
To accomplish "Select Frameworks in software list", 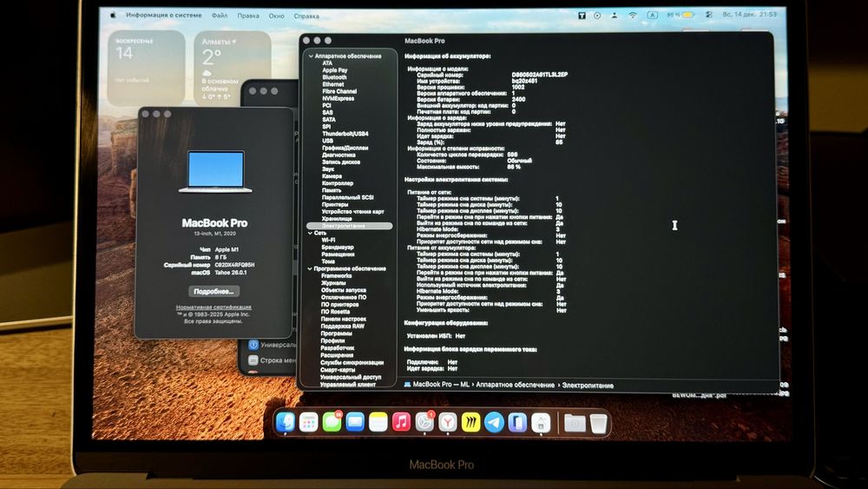I will 336,276.
